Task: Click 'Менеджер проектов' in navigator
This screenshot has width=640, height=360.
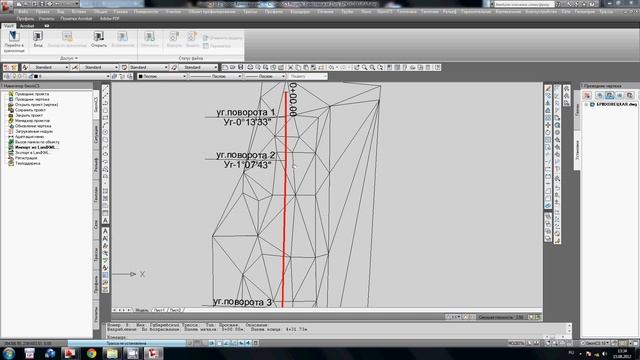Action: coord(32,120)
